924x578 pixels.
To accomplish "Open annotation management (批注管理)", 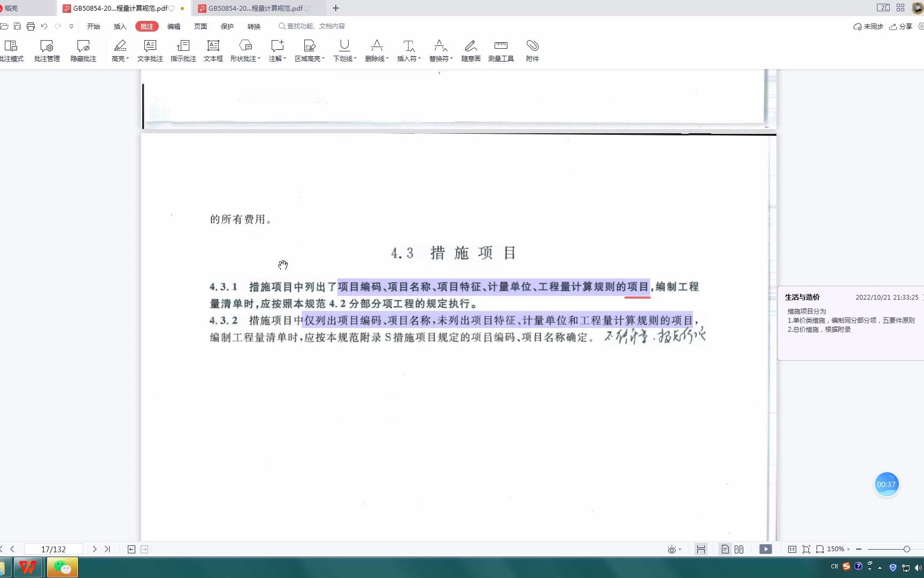I will pos(47,51).
